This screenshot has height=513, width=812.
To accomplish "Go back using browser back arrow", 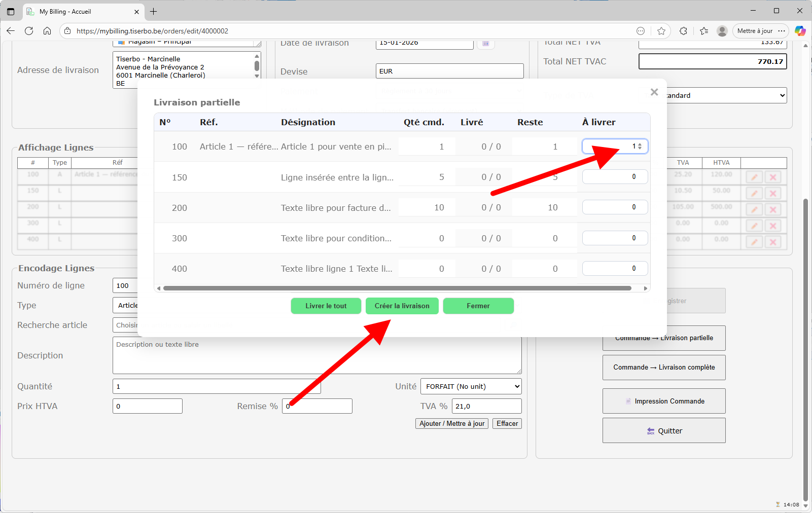I will pyautogui.click(x=11, y=31).
